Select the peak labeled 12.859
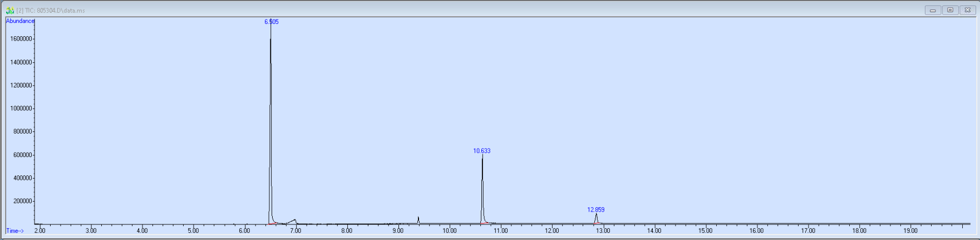 pyautogui.click(x=596, y=219)
